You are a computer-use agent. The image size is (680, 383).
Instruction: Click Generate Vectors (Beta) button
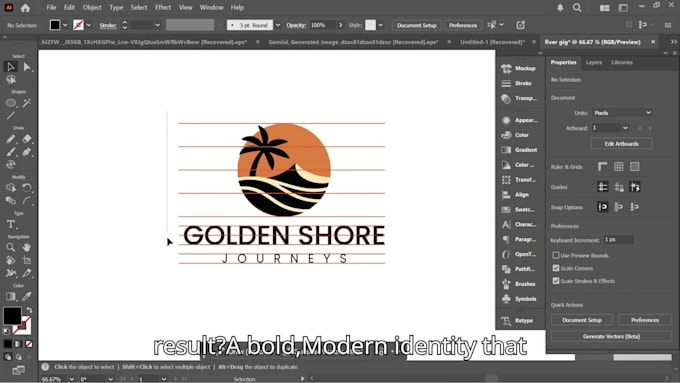(611, 336)
